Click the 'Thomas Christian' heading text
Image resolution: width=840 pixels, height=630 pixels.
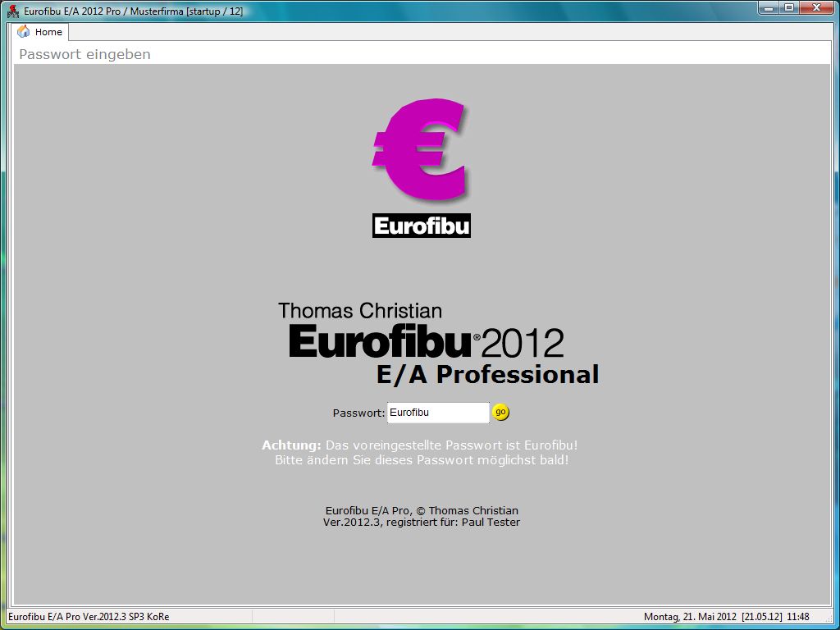coord(360,311)
